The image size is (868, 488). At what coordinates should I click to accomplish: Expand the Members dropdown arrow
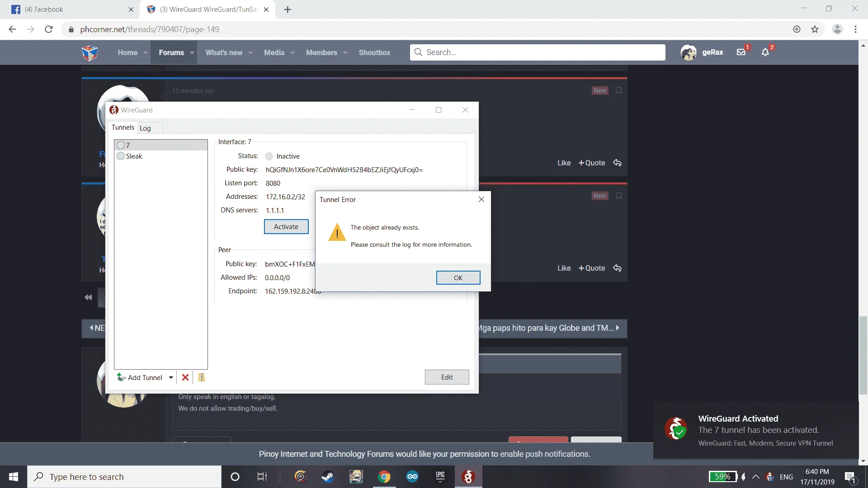(345, 53)
